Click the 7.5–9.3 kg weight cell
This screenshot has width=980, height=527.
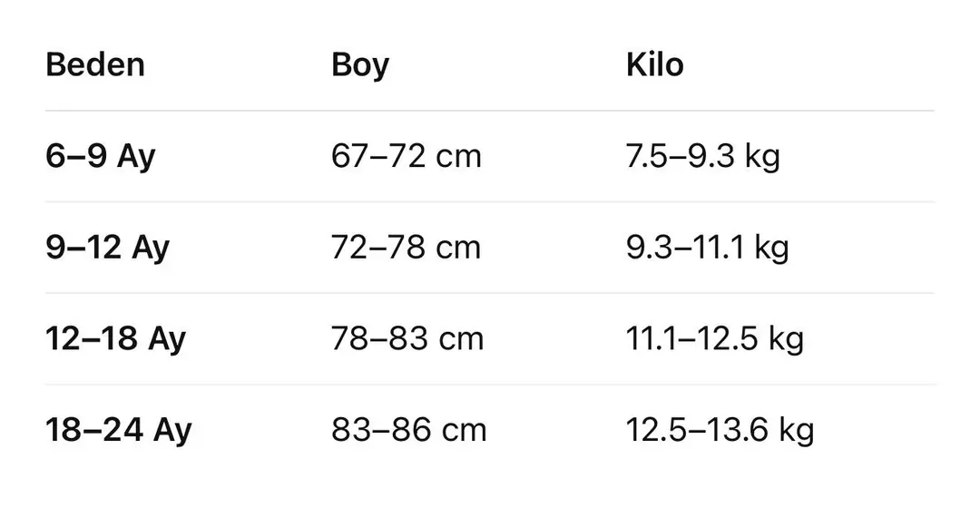coord(702,156)
